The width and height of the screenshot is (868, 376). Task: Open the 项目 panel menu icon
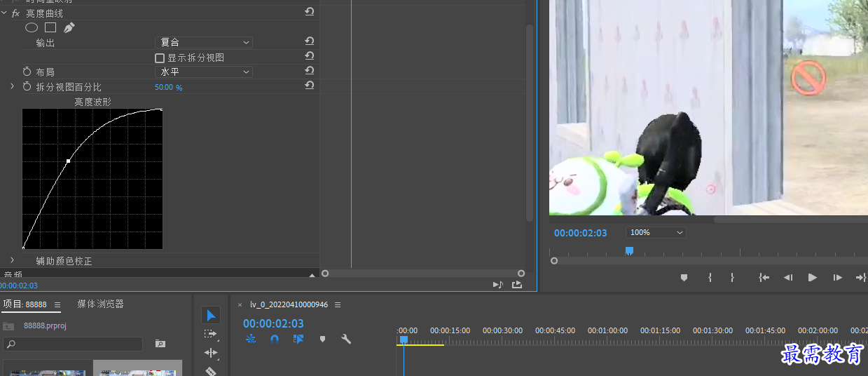[57, 305]
